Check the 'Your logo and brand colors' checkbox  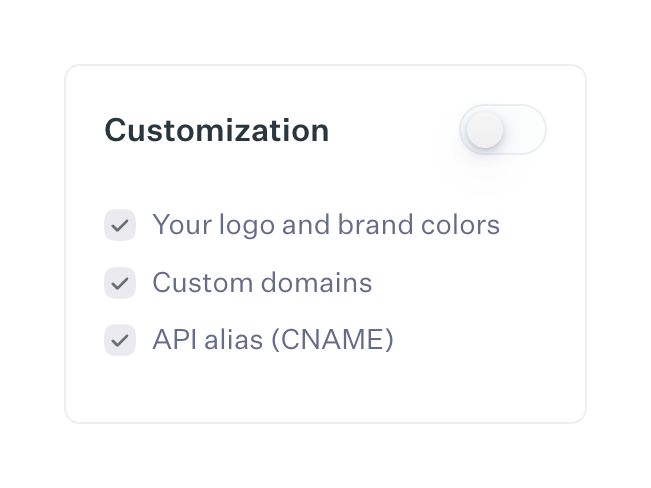click(x=120, y=225)
